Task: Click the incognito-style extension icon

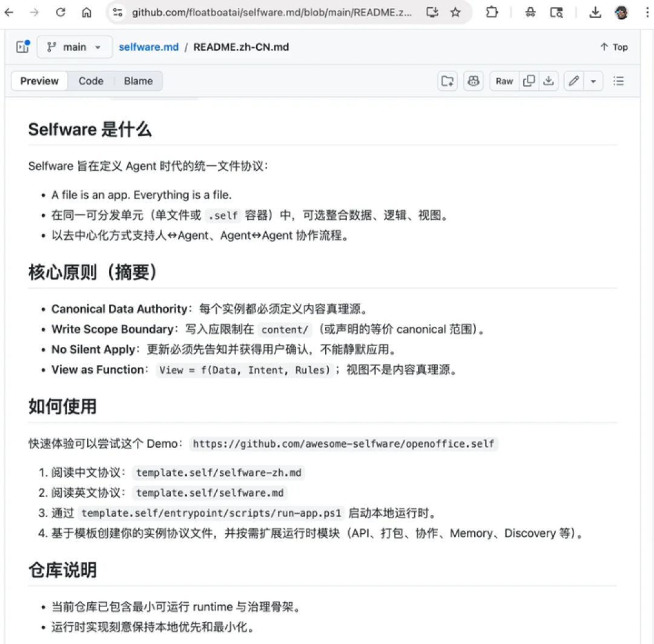Action: [x=530, y=13]
